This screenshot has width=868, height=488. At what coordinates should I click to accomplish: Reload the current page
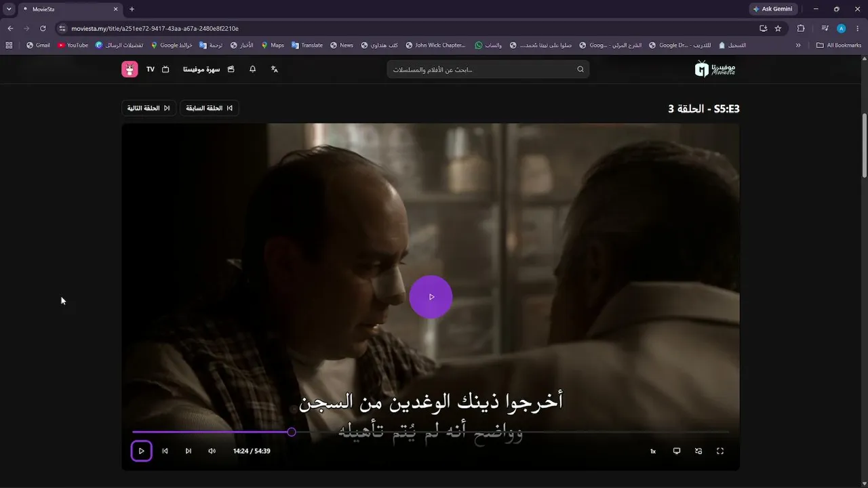(43, 28)
